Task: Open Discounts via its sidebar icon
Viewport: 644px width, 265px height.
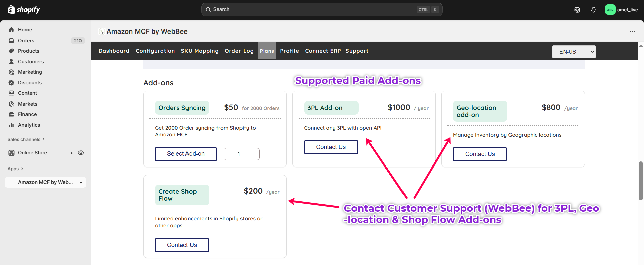Action: point(11,83)
